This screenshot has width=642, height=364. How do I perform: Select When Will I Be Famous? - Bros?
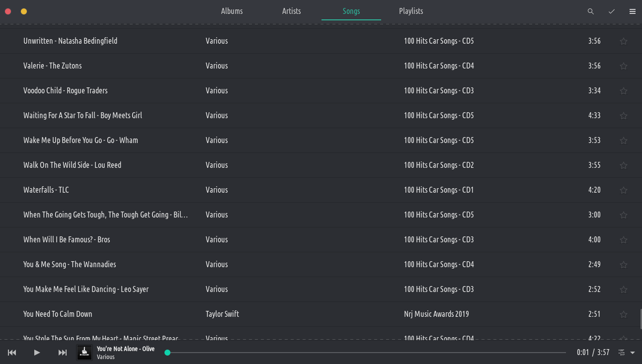pos(67,239)
